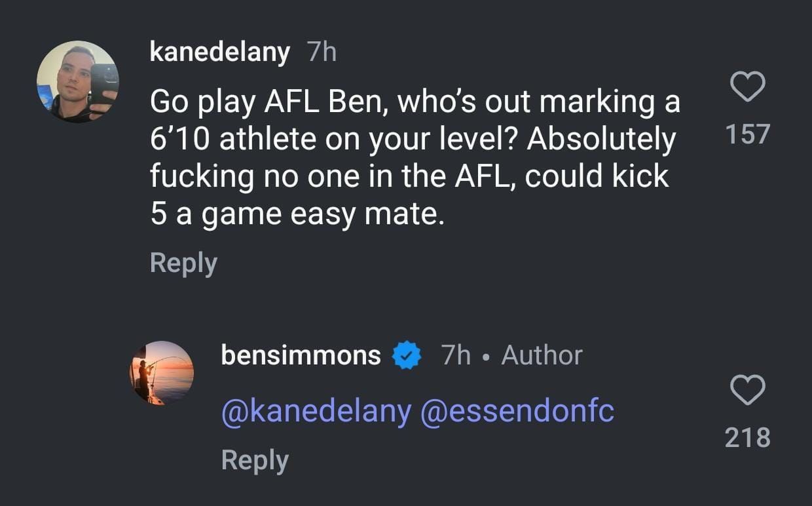This screenshot has height=506, width=812.
Task: Like kanedelany's comment with the heart
Action: click(747, 87)
